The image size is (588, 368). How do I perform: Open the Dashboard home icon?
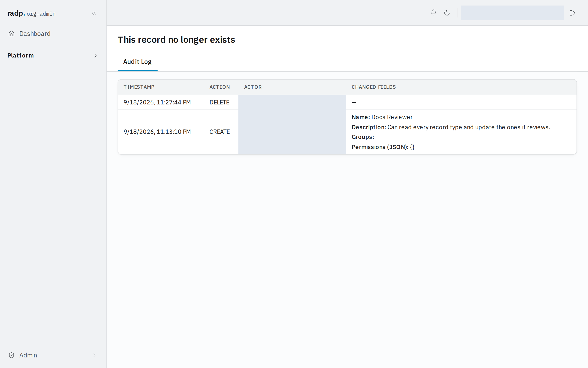[11, 34]
